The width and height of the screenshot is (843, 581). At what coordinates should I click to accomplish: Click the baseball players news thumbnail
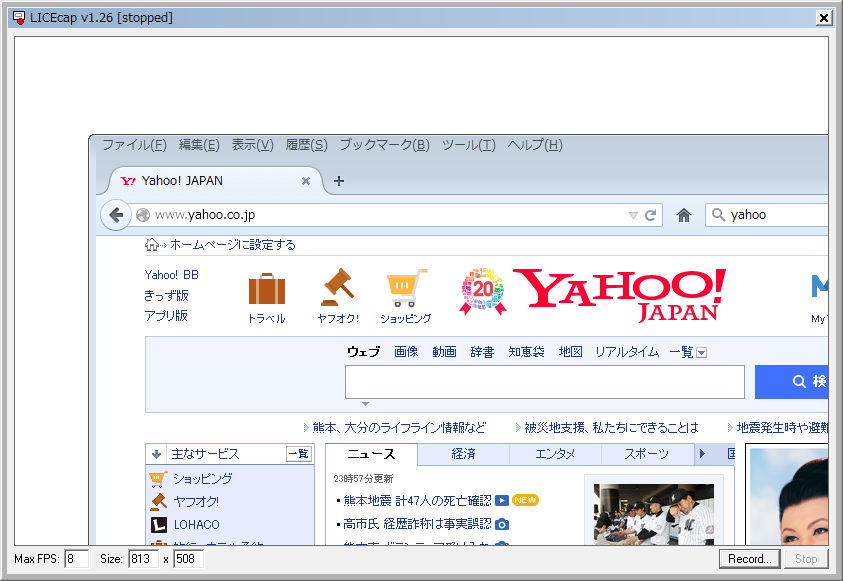(654, 514)
